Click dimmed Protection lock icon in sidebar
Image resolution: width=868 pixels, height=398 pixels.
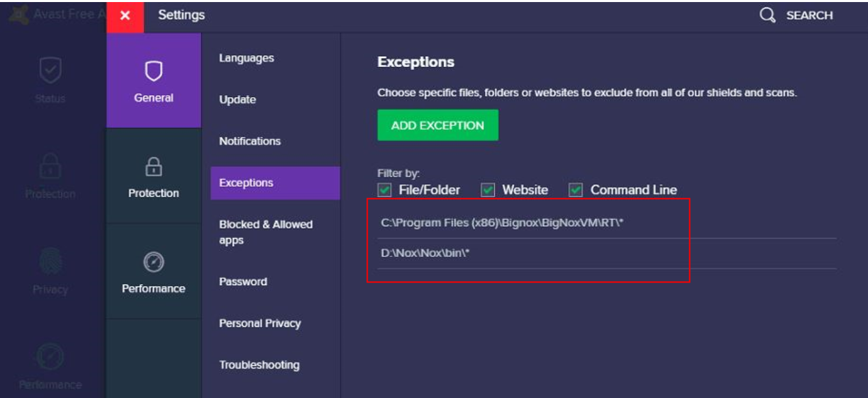click(x=51, y=166)
